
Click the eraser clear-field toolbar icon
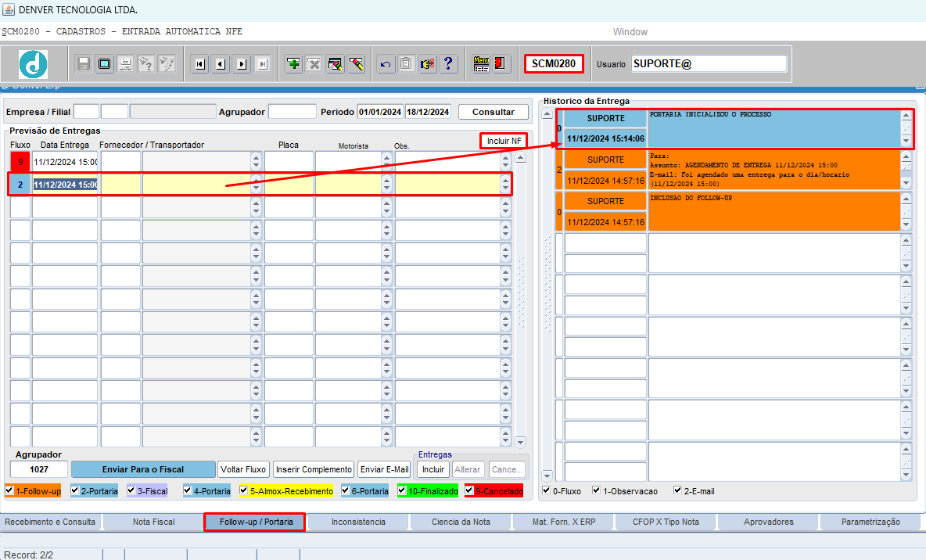tap(356, 64)
